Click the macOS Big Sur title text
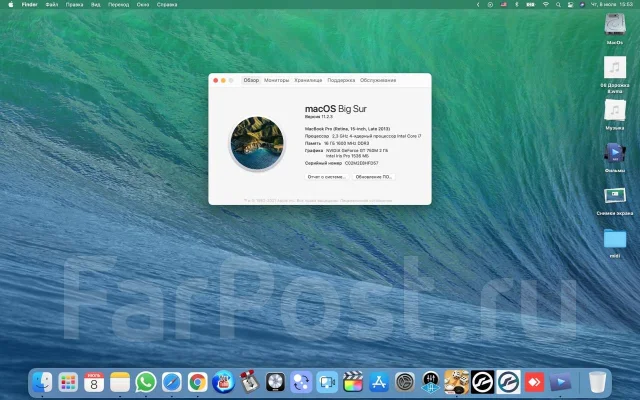The image size is (640, 400). click(x=336, y=109)
